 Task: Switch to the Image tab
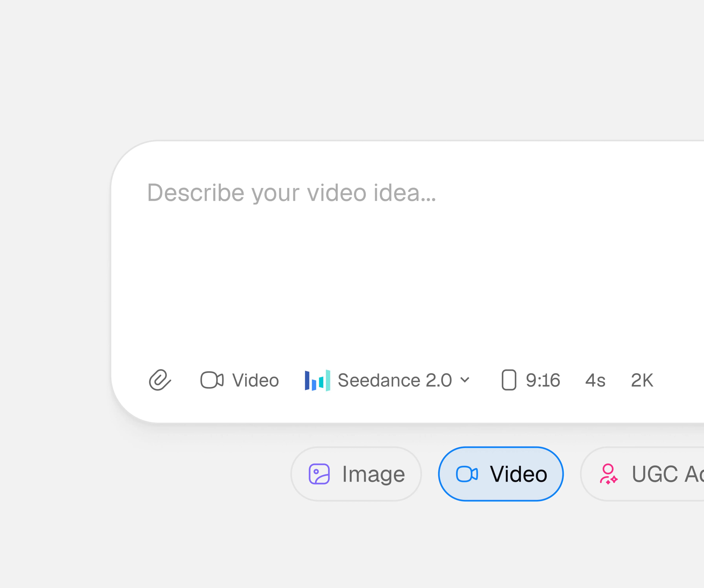coord(356,474)
